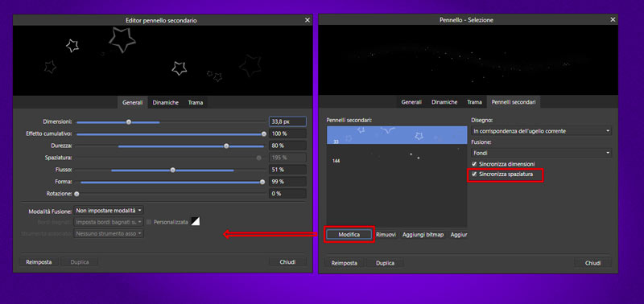Open the Modalità Fusione dropdown

click(x=109, y=211)
